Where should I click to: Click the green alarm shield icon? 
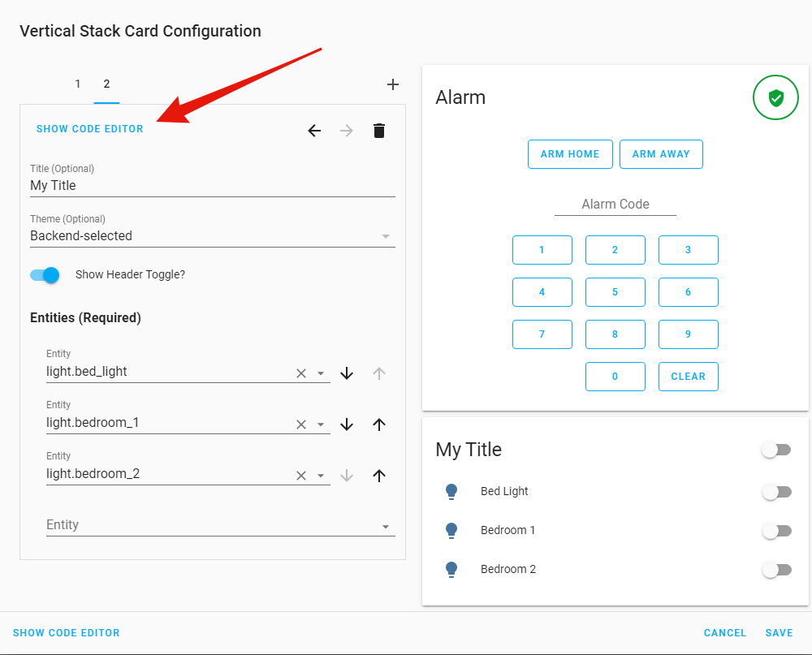pyautogui.click(x=775, y=97)
